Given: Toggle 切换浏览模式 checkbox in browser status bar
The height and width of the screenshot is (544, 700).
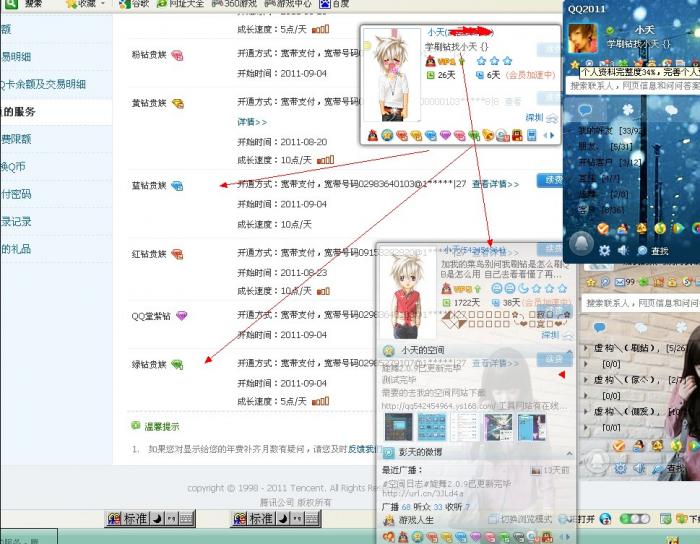Looking at the screenshot, I should pos(493,519).
